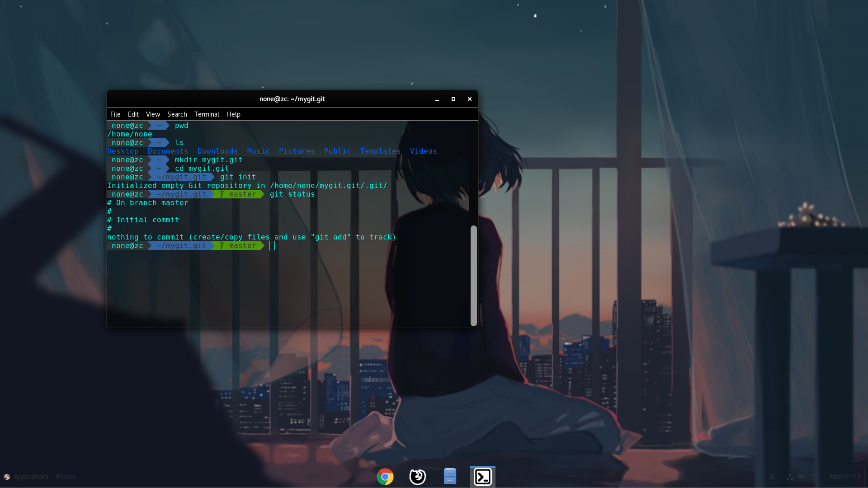Open the View menu
This screenshot has height=488, width=868.
click(153, 114)
